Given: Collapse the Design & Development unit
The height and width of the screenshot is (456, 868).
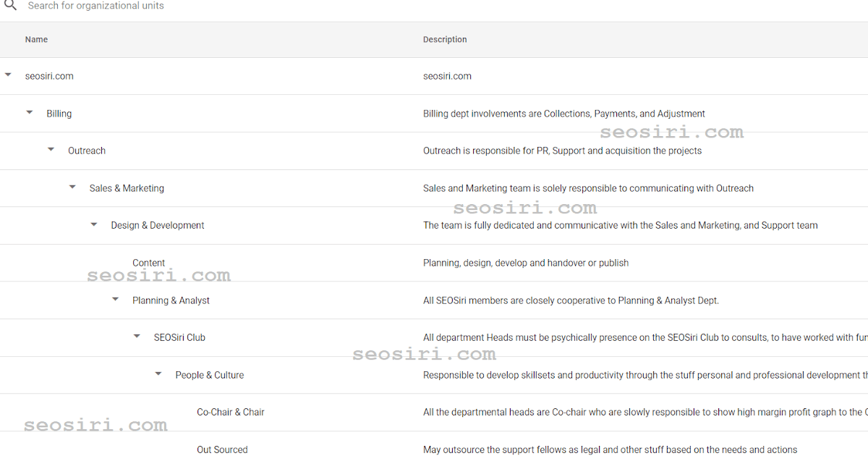Looking at the screenshot, I should pyautogui.click(x=93, y=224).
